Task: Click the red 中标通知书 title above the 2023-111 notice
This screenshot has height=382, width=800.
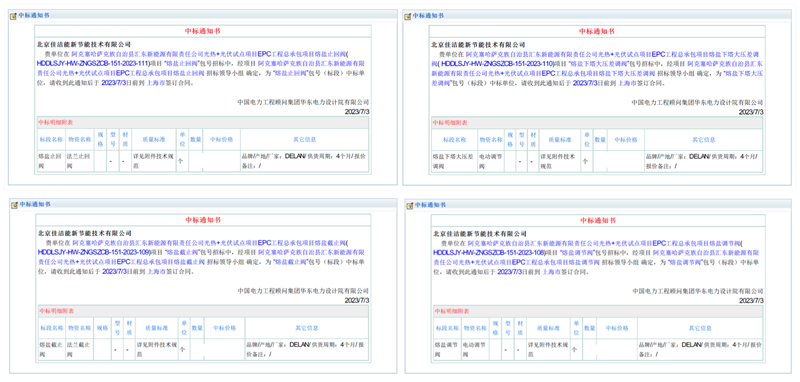Action: tap(203, 31)
